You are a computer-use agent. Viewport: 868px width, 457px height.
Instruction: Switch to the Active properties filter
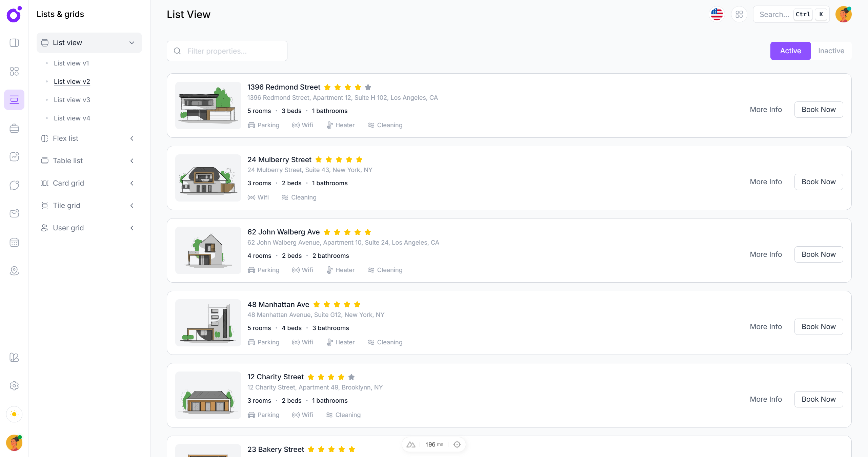(x=790, y=51)
